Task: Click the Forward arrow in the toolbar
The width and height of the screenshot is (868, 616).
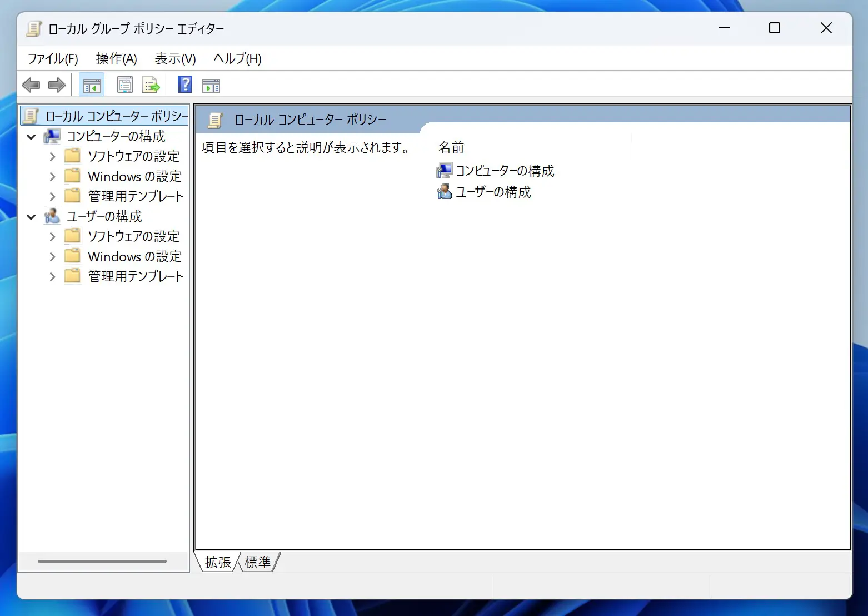Action: pos(57,86)
